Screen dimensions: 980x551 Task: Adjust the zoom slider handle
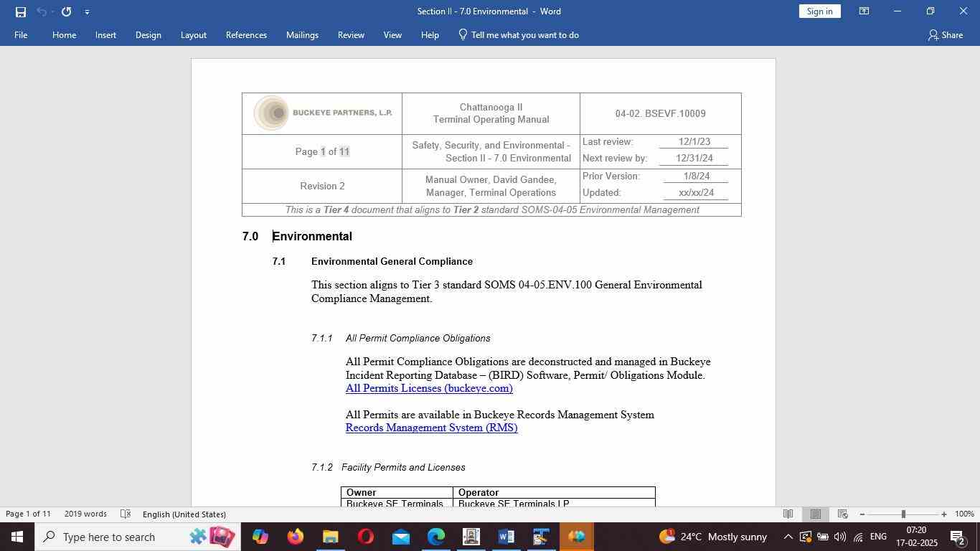[x=903, y=514]
